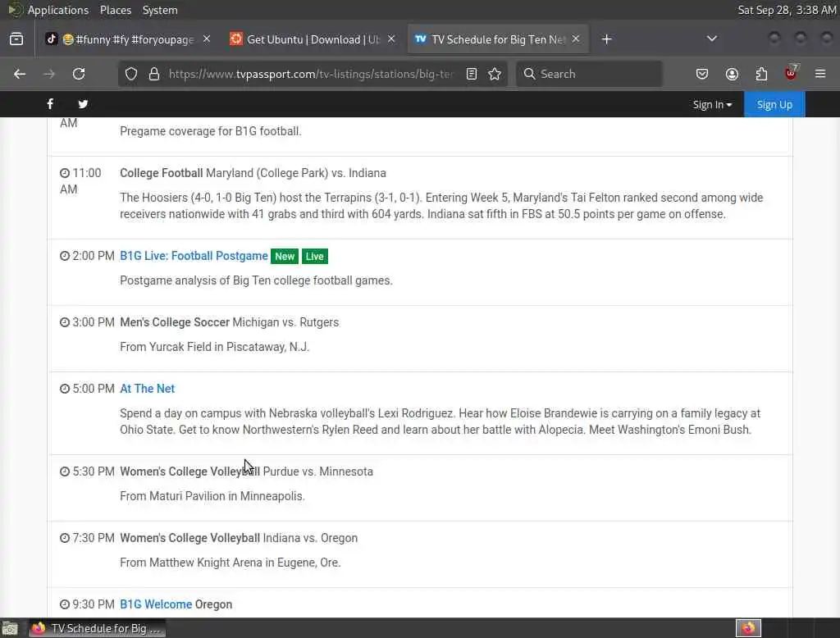Click the Live badge on Football Postgame
The image size is (840, 638).
(314, 257)
